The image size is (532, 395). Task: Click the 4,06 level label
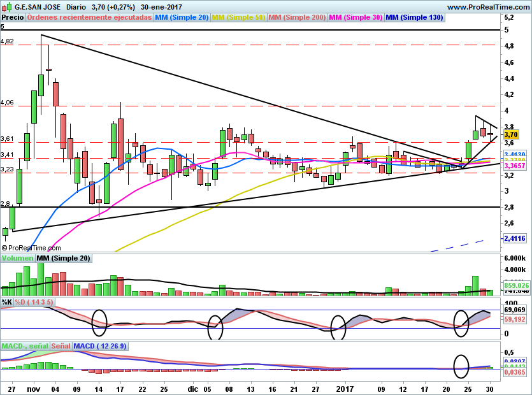[7, 103]
